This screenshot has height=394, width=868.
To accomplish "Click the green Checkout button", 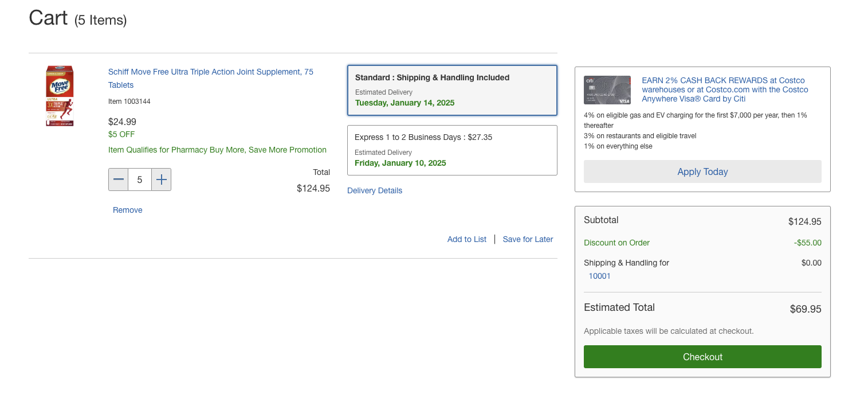I will pos(702,357).
